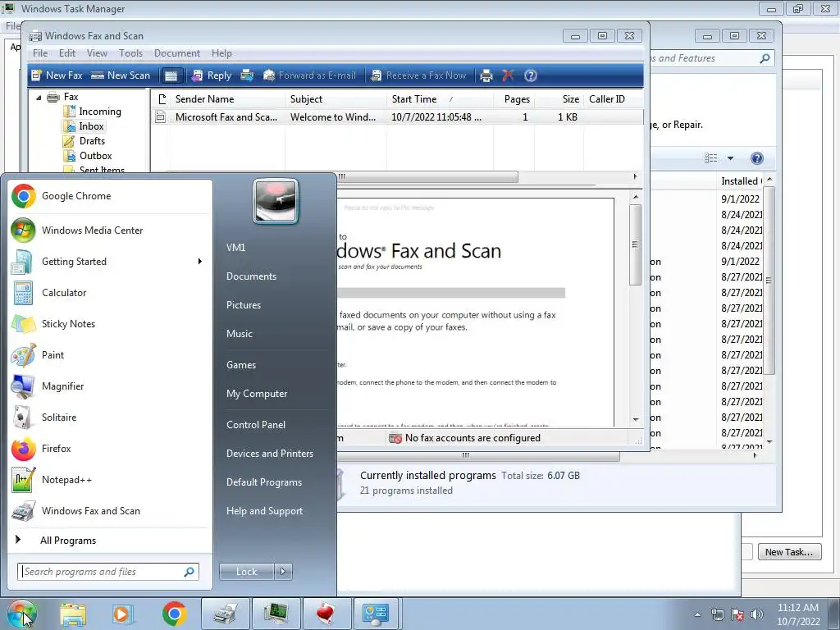Click the user account picture in Start menu

pyautogui.click(x=276, y=201)
